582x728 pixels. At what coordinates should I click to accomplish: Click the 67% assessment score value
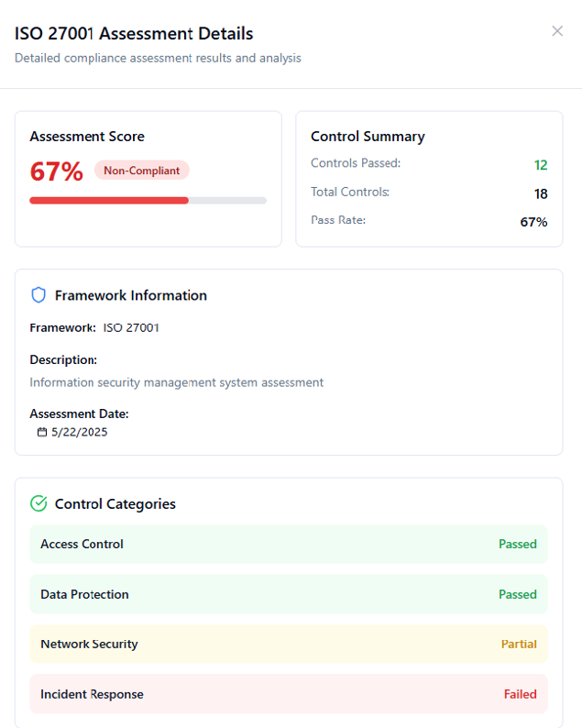[x=57, y=171]
